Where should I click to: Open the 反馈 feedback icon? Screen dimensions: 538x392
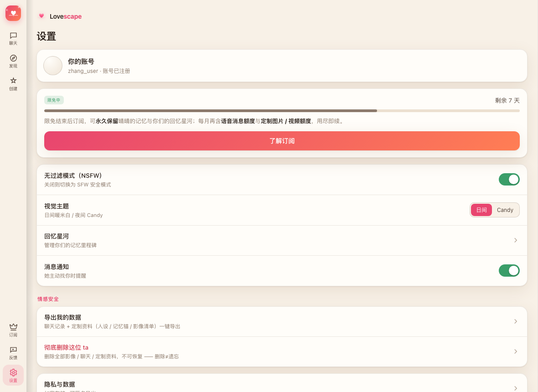pos(13,353)
